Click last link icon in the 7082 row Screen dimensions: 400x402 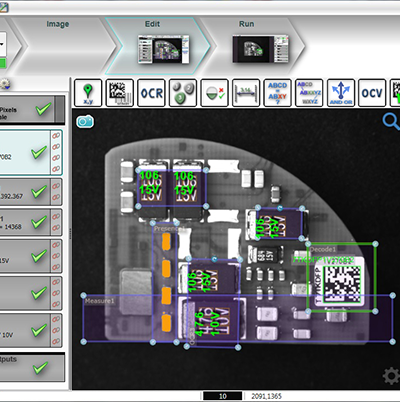pyautogui.click(x=56, y=169)
